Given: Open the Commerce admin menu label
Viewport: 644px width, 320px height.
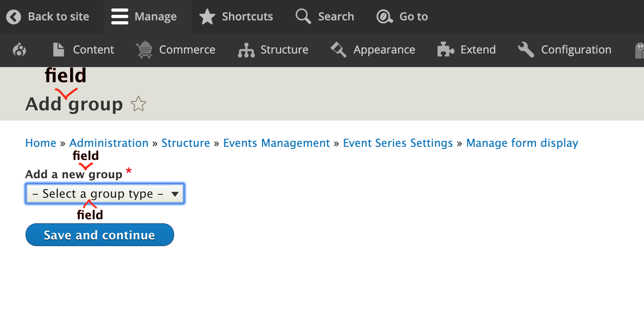Looking at the screenshot, I should (x=187, y=50).
